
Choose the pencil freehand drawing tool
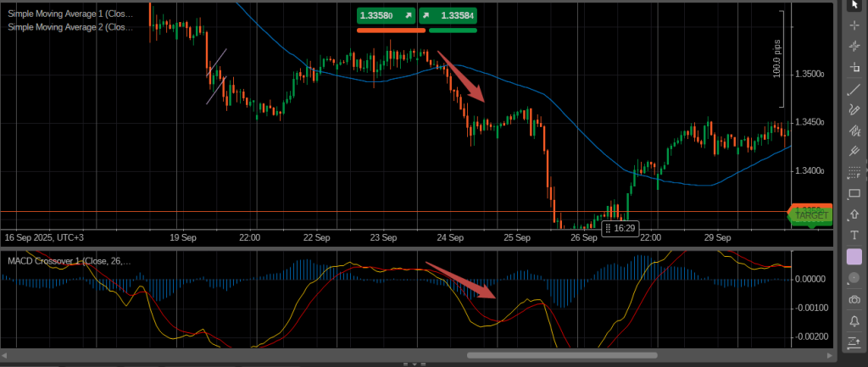(x=854, y=109)
